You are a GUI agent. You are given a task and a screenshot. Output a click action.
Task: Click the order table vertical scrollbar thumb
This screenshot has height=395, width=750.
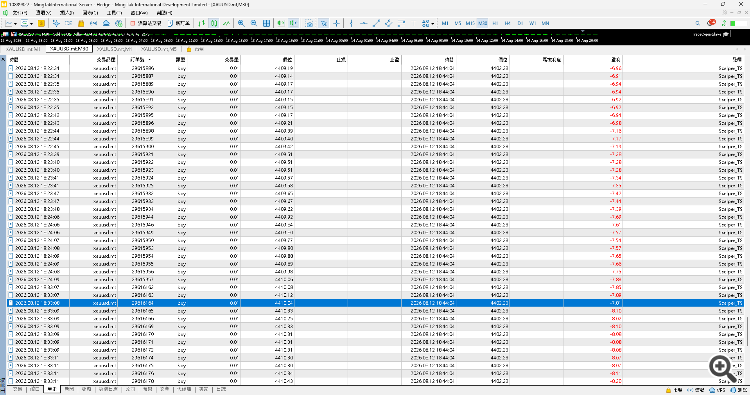pyautogui.click(x=747, y=331)
